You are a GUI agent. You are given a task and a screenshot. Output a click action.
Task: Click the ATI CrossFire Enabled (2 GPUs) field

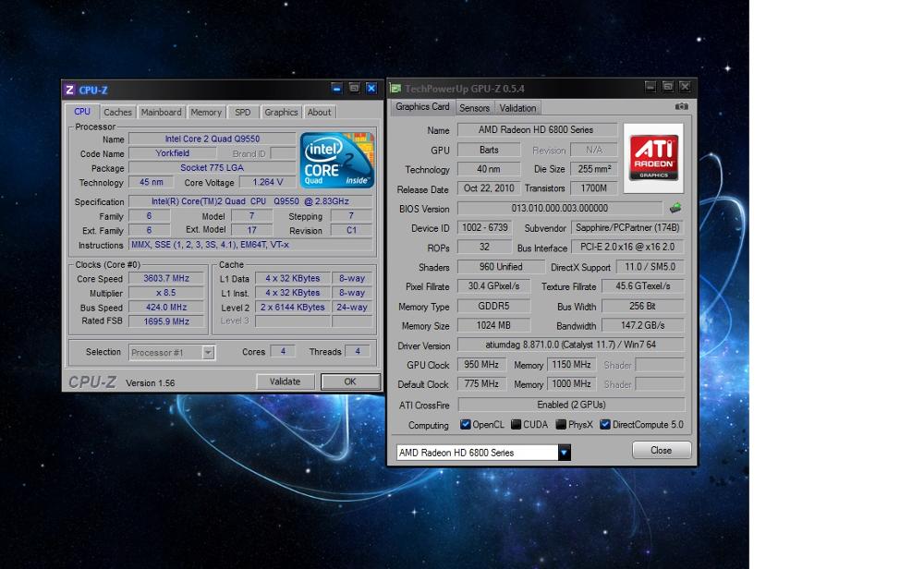coord(571,405)
